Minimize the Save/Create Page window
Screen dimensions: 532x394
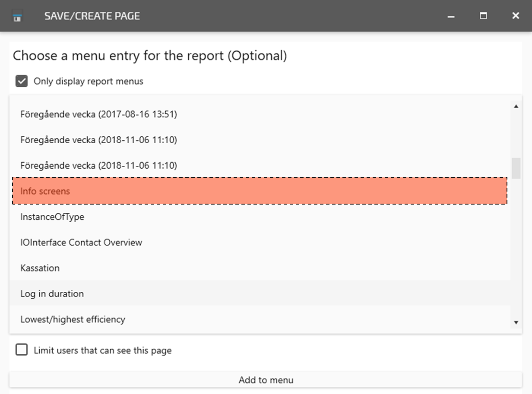(451, 16)
